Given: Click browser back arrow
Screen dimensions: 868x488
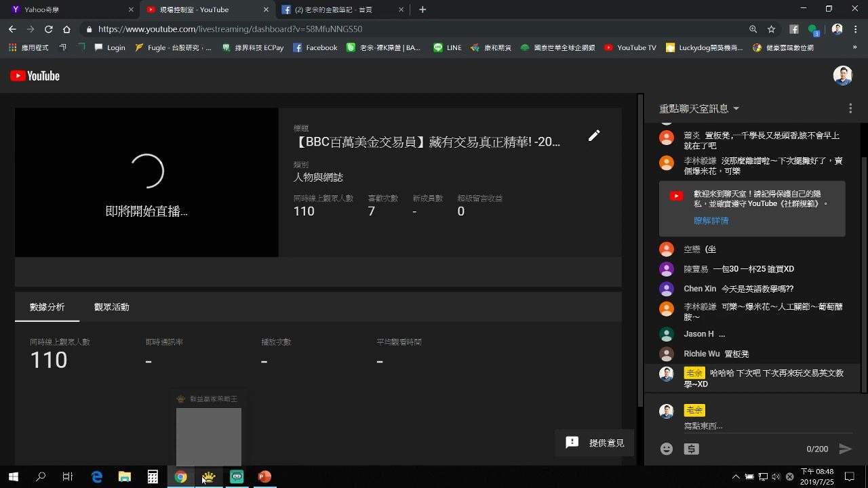Looking at the screenshot, I should 12,29.
